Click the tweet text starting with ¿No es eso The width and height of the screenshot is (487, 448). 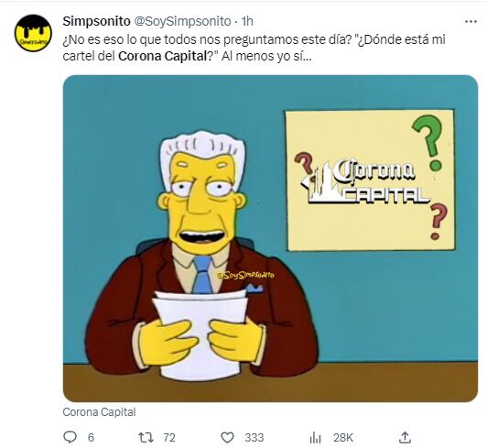coord(254,48)
